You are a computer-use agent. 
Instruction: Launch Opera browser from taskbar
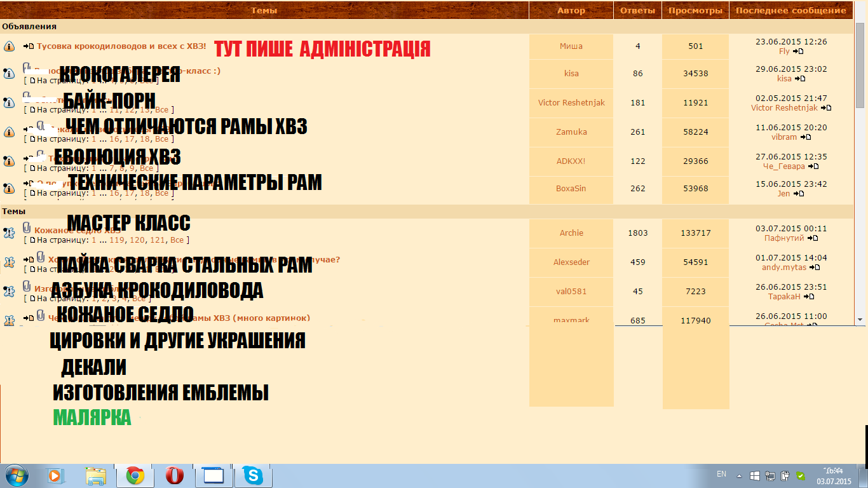coord(174,475)
